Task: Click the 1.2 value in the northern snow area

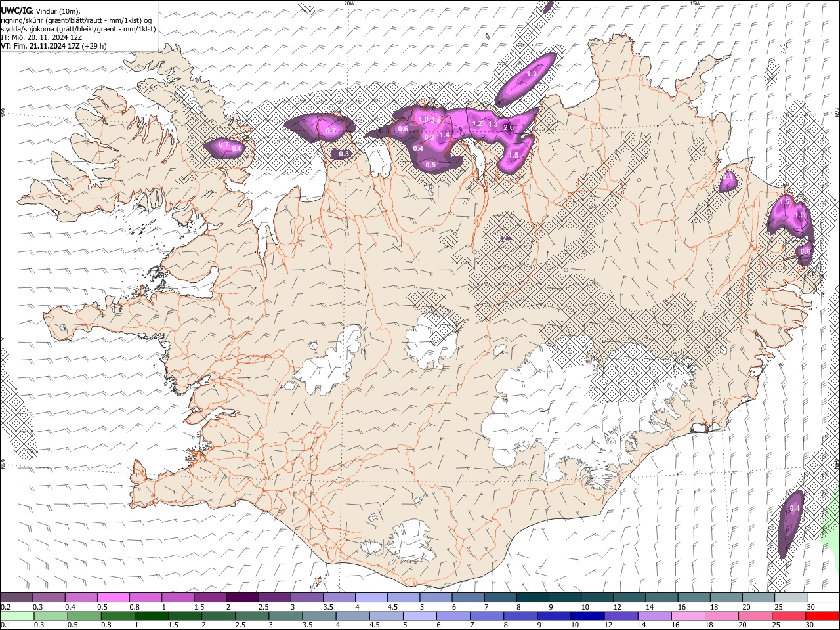Action: click(x=477, y=124)
